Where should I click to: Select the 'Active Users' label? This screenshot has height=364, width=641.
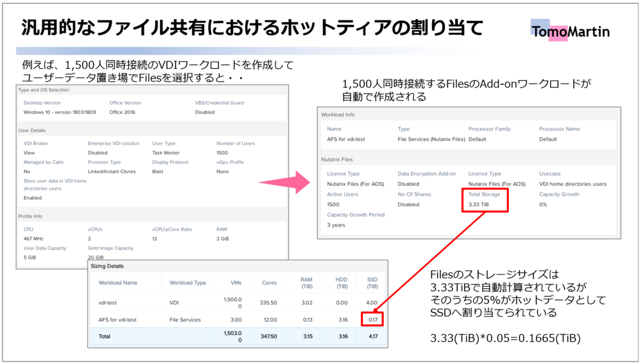[342, 194]
